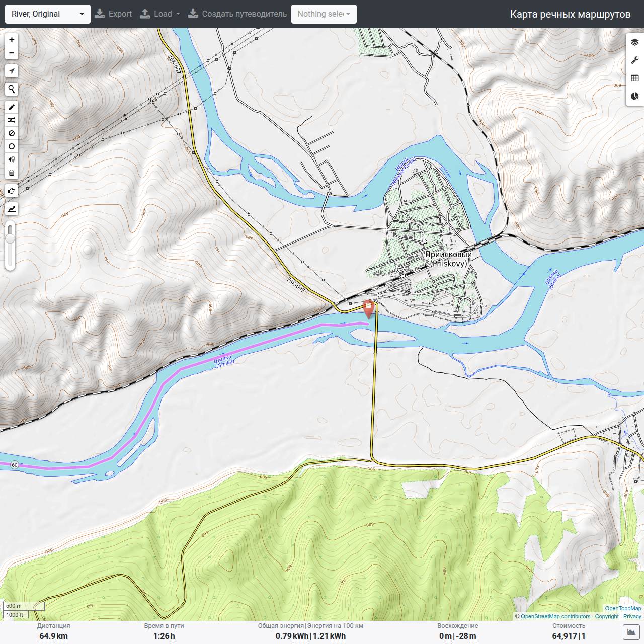Open the Nothing selected dropdown
The image size is (644, 644).
pyautogui.click(x=324, y=14)
